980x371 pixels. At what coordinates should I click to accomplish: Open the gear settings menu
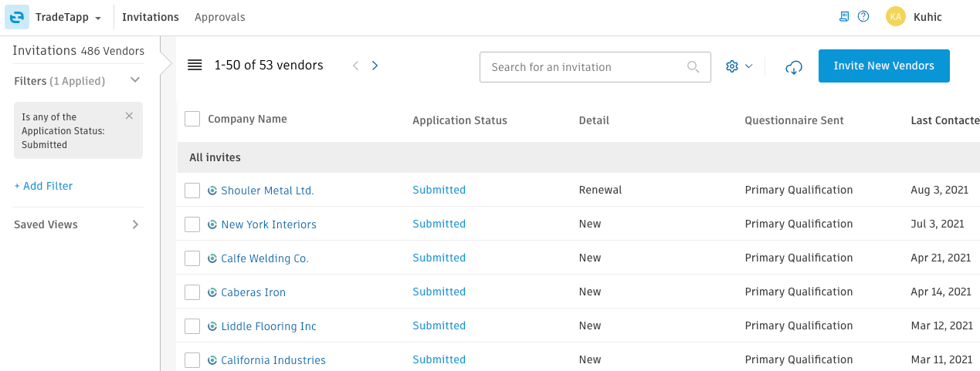coord(739,66)
